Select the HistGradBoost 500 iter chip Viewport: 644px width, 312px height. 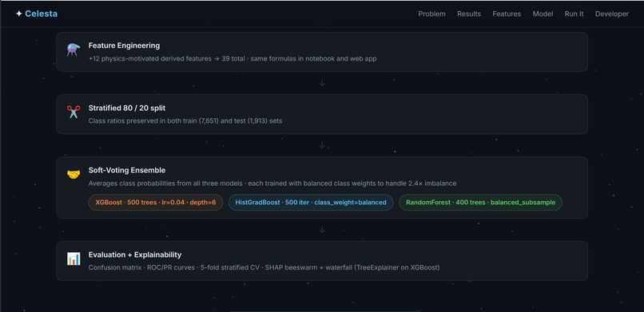pyautogui.click(x=311, y=203)
